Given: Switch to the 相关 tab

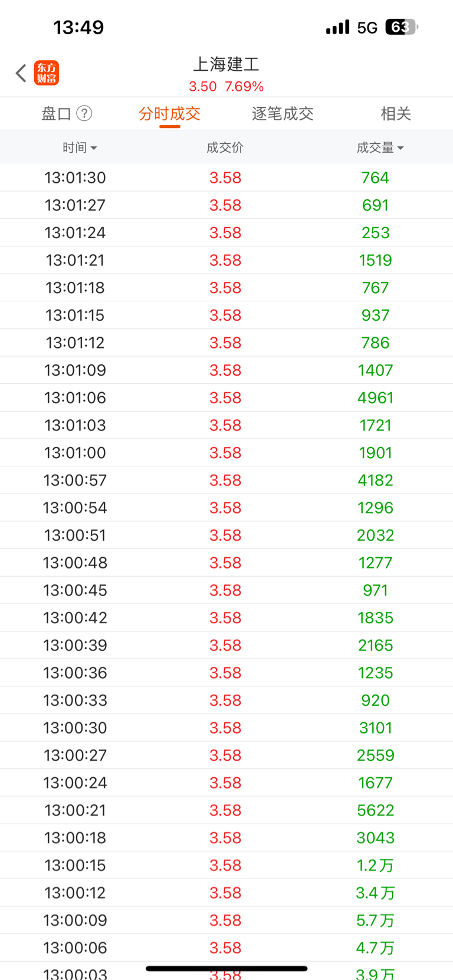Looking at the screenshot, I should point(396,114).
